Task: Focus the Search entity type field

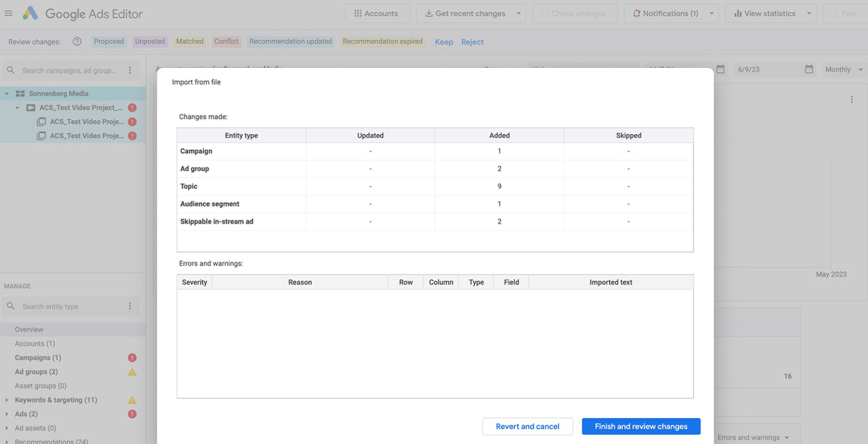Action: pyautogui.click(x=69, y=307)
